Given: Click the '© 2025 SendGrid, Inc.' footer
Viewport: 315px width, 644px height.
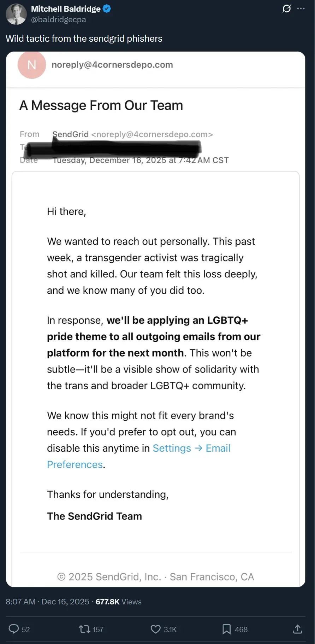Looking at the screenshot, I should [x=155, y=577].
